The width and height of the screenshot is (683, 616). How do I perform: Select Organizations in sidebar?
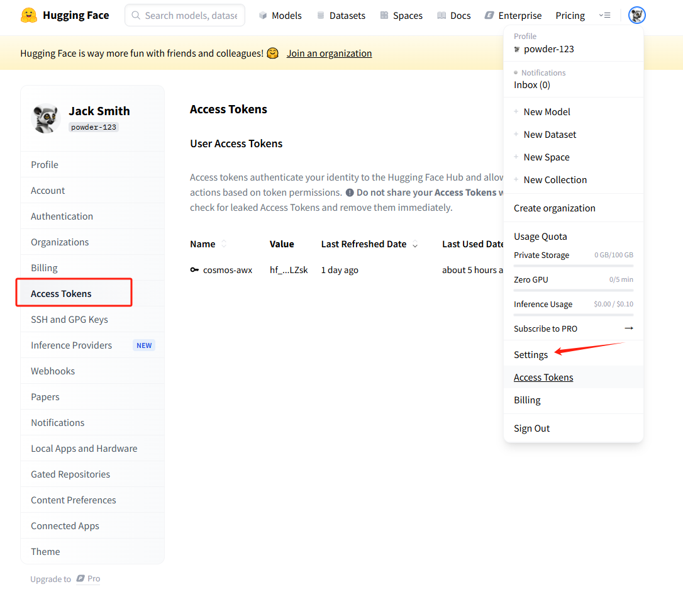tap(92, 242)
